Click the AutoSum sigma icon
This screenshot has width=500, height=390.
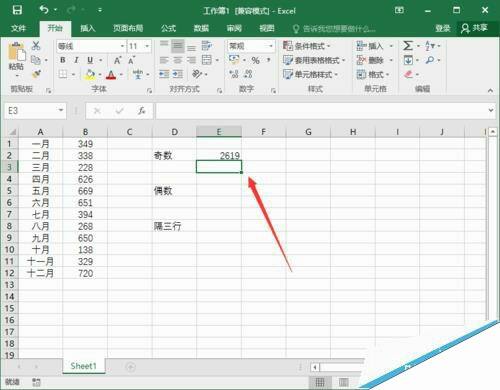click(x=408, y=46)
